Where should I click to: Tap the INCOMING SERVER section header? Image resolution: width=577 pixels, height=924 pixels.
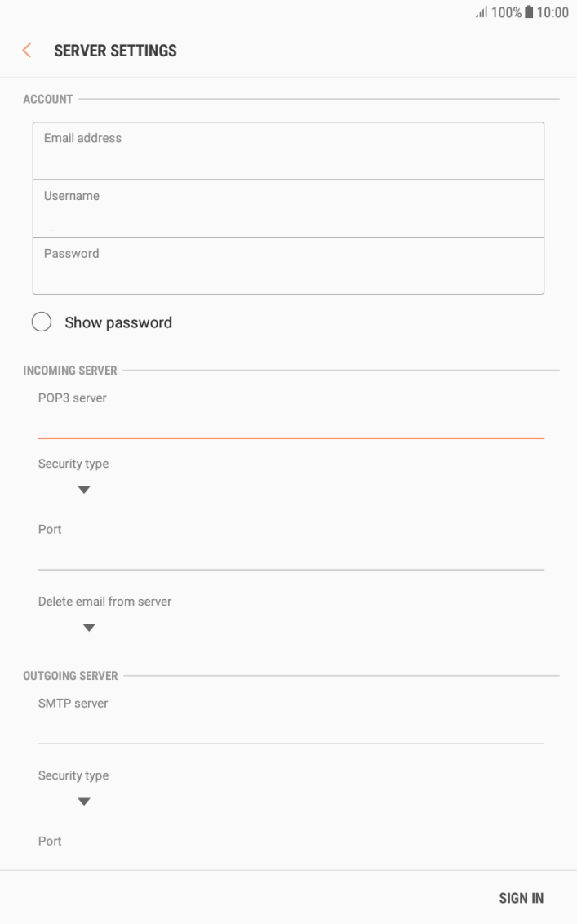tap(70, 371)
